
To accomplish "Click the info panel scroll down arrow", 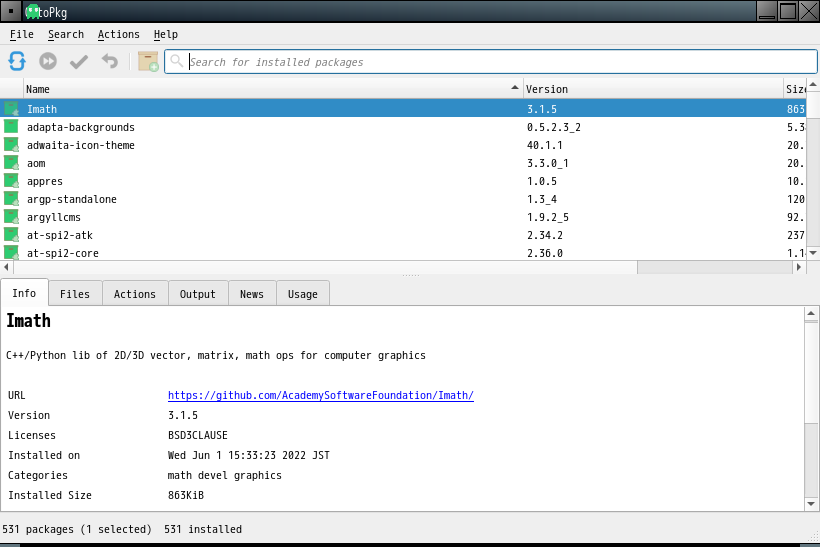I will pos(811,504).
